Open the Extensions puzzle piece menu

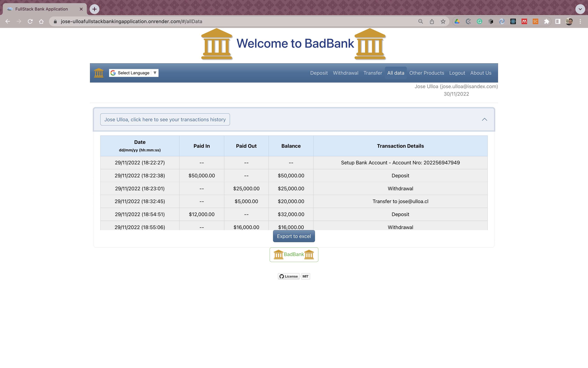point(547,21)
